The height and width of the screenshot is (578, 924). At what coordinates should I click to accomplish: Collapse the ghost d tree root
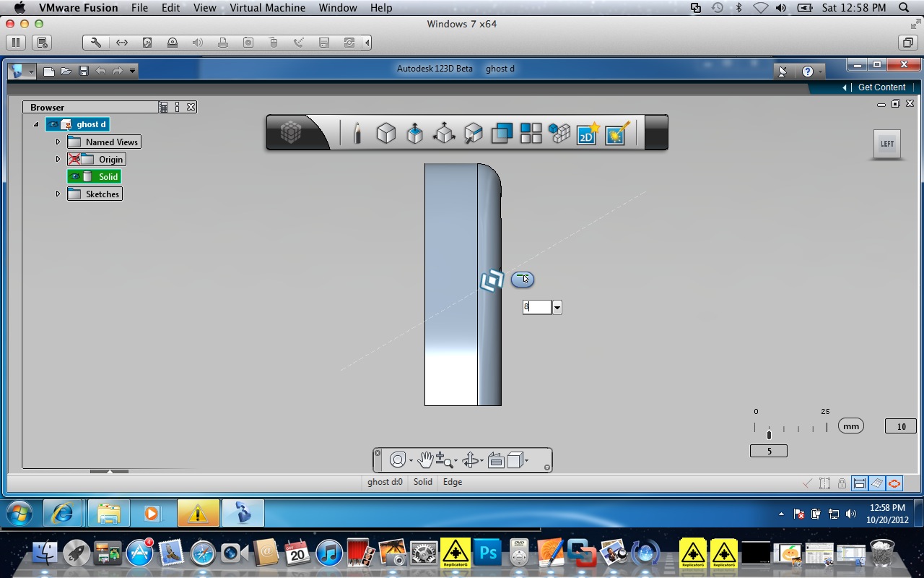(36, 124)
